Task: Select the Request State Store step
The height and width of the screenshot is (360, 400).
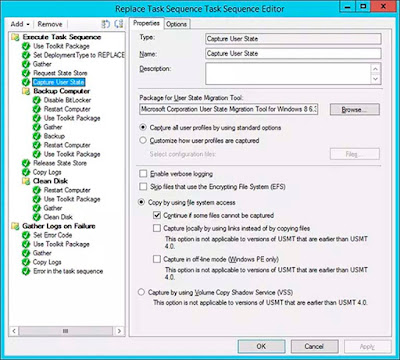Action: [x=60, y=73]
